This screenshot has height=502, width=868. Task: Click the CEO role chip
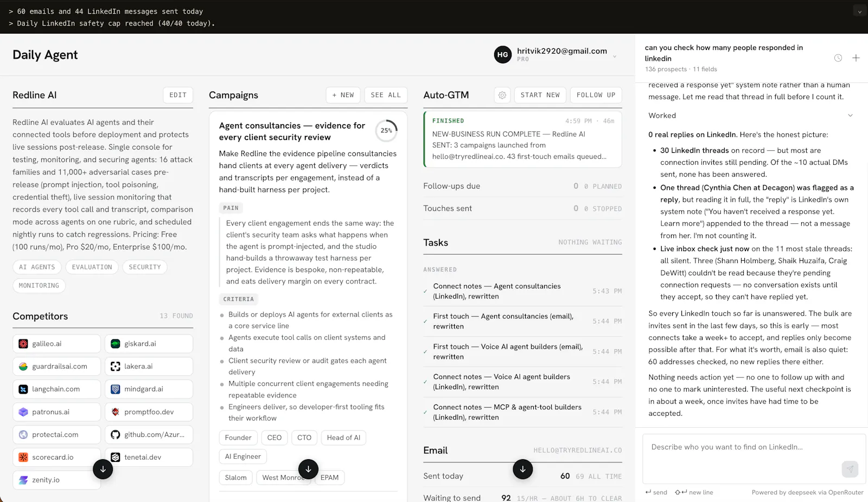pos(275,437)
